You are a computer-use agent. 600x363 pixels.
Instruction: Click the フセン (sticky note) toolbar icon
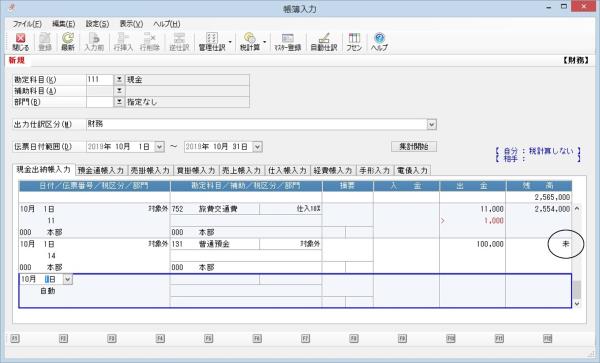point(354,42)
